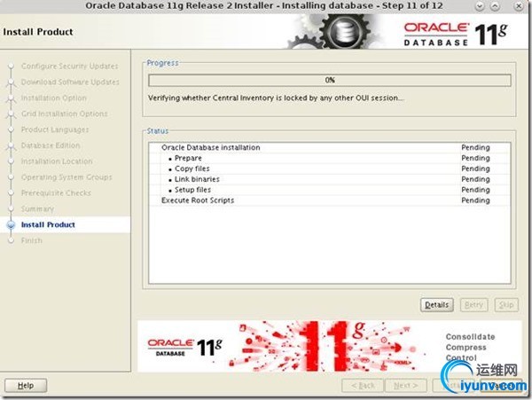
Task: Click the Configure Security Updates step bullet
Action: [x=12, y=66]
